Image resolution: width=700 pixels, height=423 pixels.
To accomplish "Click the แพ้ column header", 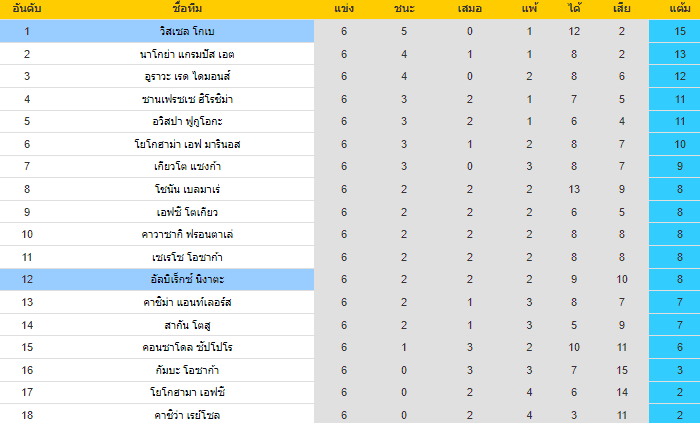I will tap(529, 9).
